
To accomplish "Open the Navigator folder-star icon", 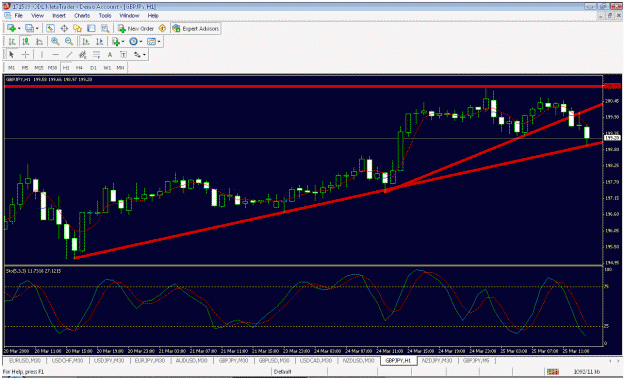I will [x=77, y=28].
